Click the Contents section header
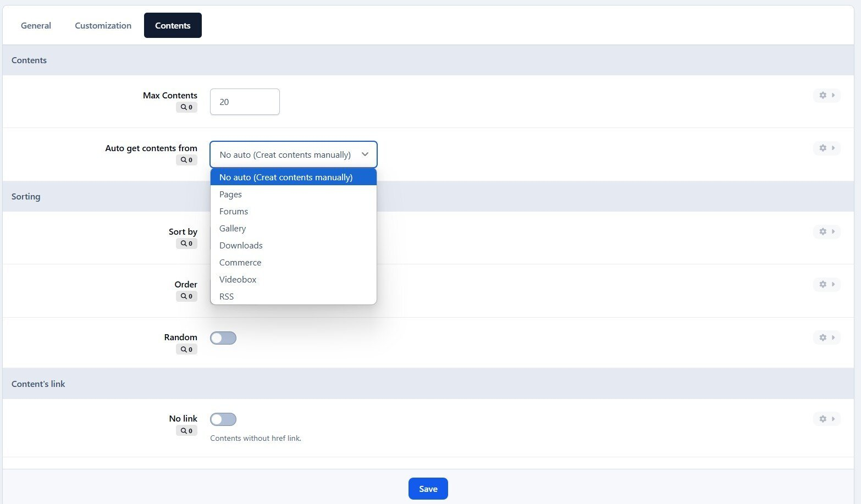The width and height of the screenshot is (861, 504). (x=428, y=60)
